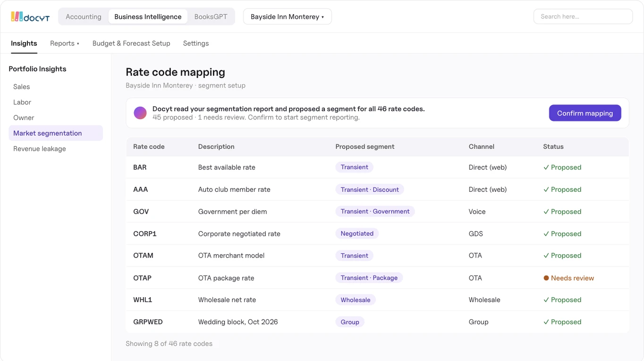Click the Transient · Discount tag for AAA
This screenshot has width=644, height=361.
click(x=370, y=189)
